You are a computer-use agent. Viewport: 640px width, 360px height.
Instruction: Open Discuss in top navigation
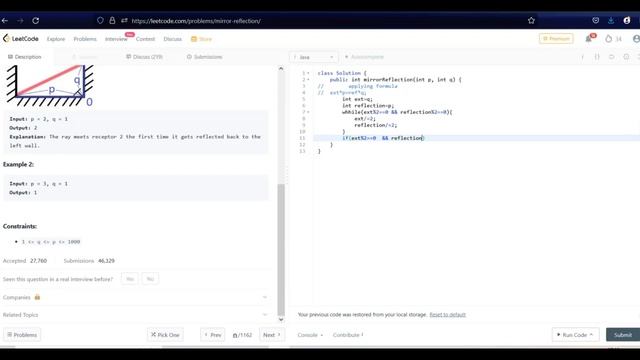(x=172, y=39)
